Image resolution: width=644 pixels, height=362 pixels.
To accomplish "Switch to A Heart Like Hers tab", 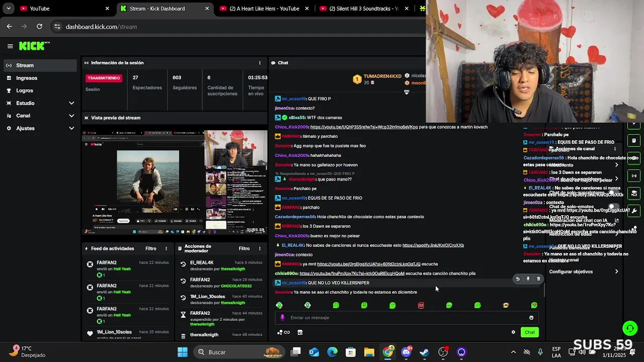I will [x=264, y=9].
